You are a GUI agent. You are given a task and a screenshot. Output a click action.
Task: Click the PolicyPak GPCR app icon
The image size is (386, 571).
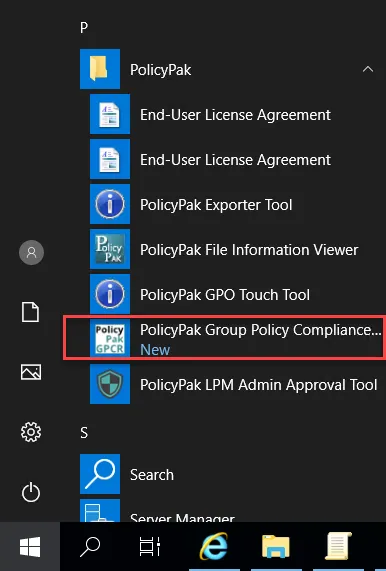pyautogui.click(x=110, y=339)
